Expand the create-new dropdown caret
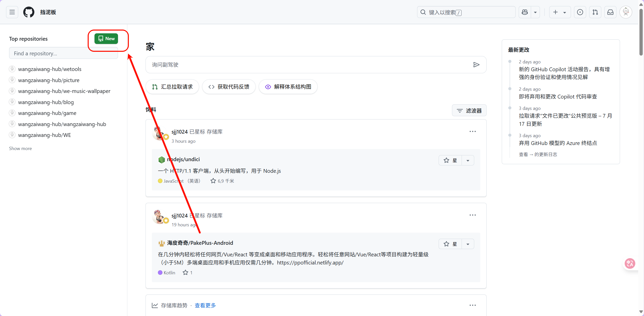 click(x=565, y=12)
